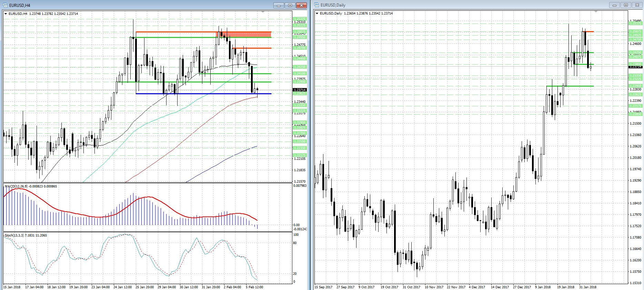This screenshot has width=644, height=290.
Task: Click the chart shift marker in Daily chart
Action: tap(596, 12)
